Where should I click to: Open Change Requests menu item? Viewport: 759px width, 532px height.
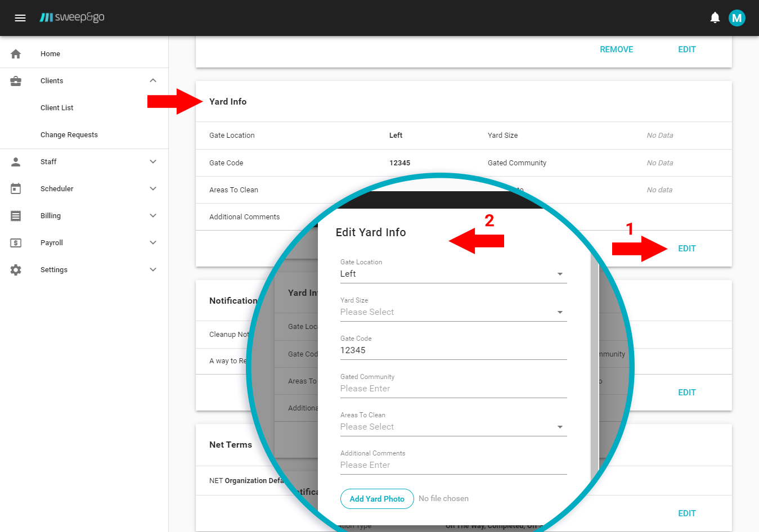(69, 135)
